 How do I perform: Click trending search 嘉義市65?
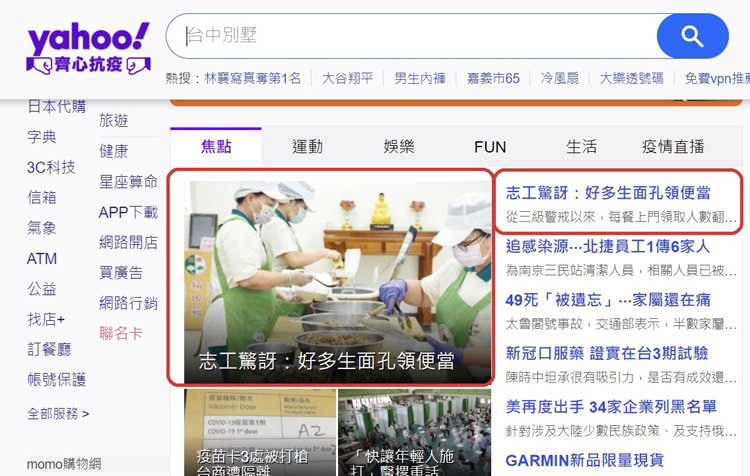pos(493,78)
